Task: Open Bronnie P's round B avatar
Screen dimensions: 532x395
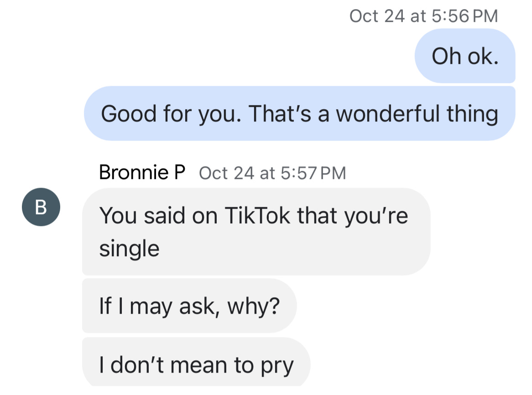Action: coord(41,207)
